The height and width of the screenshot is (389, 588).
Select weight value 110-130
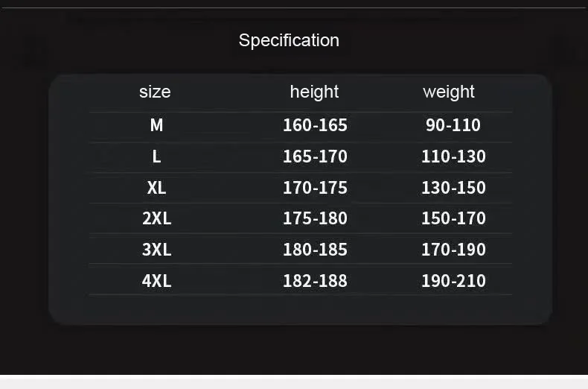453,156
